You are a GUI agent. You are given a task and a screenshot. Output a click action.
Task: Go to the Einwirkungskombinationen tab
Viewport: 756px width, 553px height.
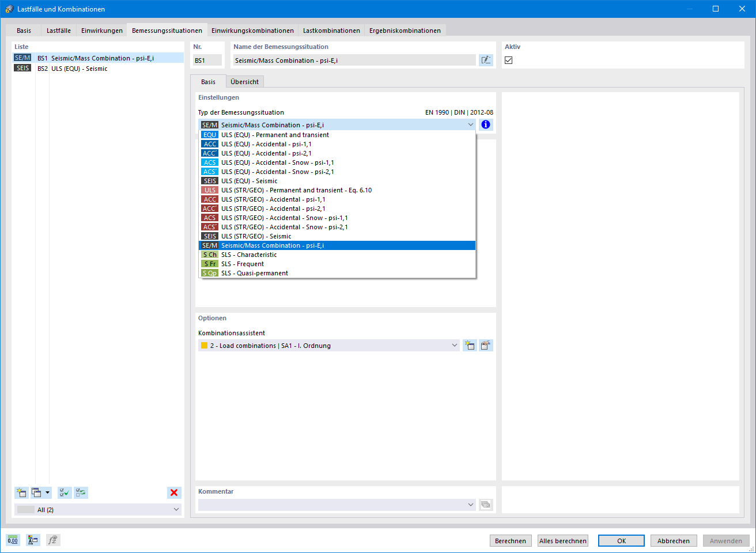pyautogui.click(x=252, y=31)
